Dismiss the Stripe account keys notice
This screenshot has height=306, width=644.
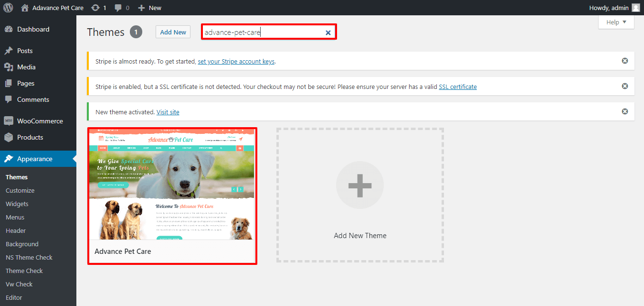pyautogui.click(x=624, y=61)
